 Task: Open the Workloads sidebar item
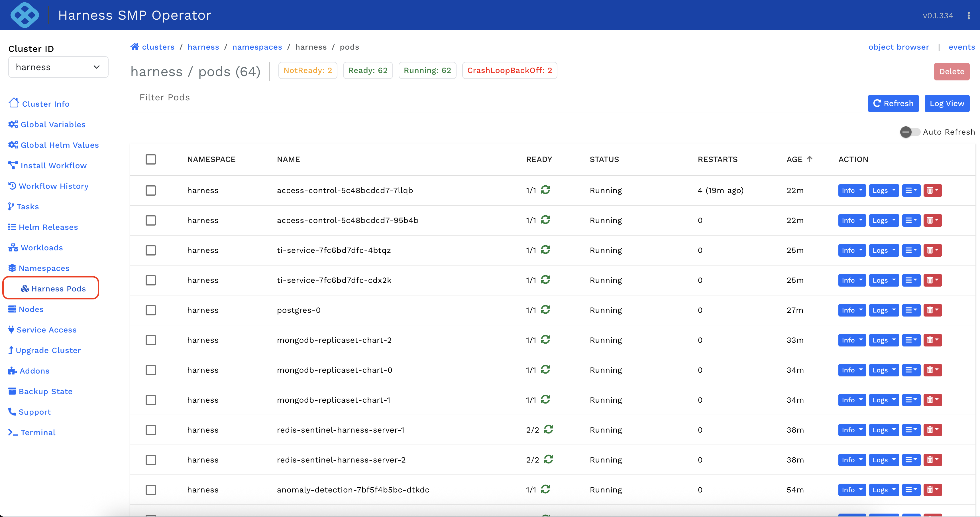click(x=36, y=248)
